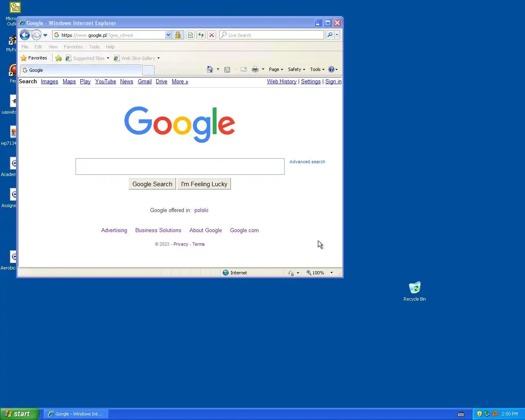
Task: Open the Safety command bar menu
Action: pyautogui.click(x=297, y=69)
